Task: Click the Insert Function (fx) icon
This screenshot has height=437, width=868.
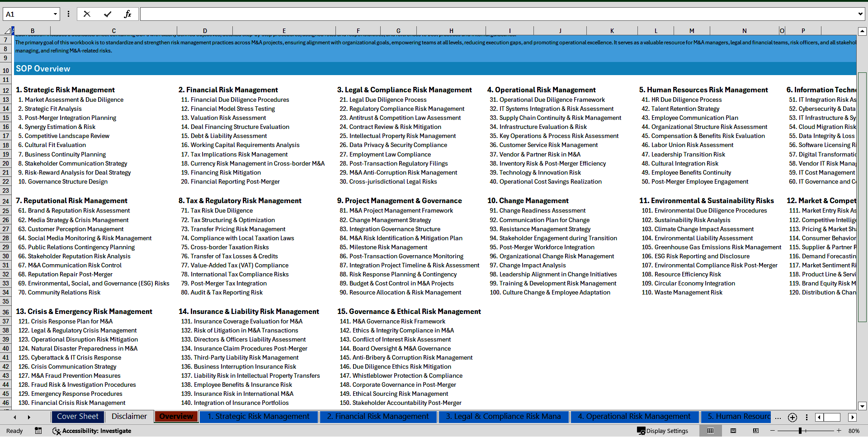Action: pyautogui.click(x=128, y=14)
